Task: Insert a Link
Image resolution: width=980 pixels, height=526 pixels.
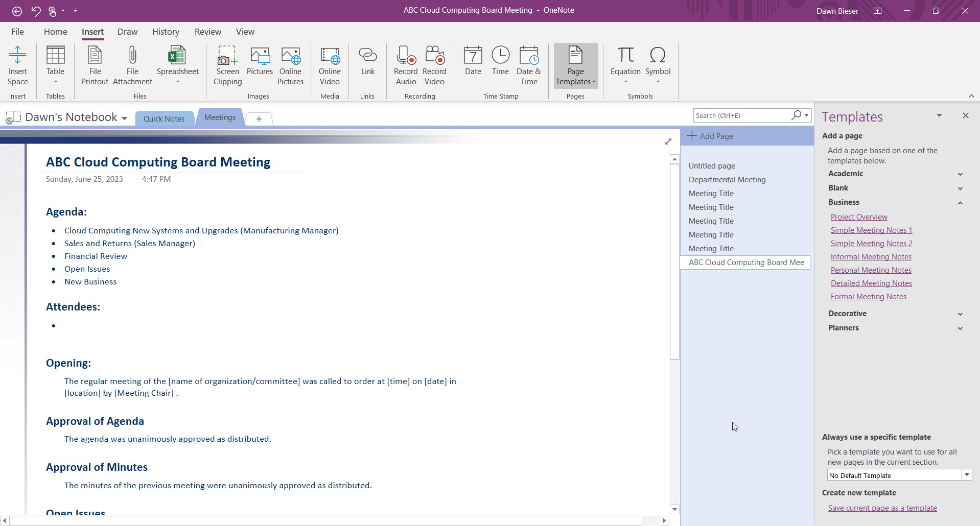Action: (367, 61)
